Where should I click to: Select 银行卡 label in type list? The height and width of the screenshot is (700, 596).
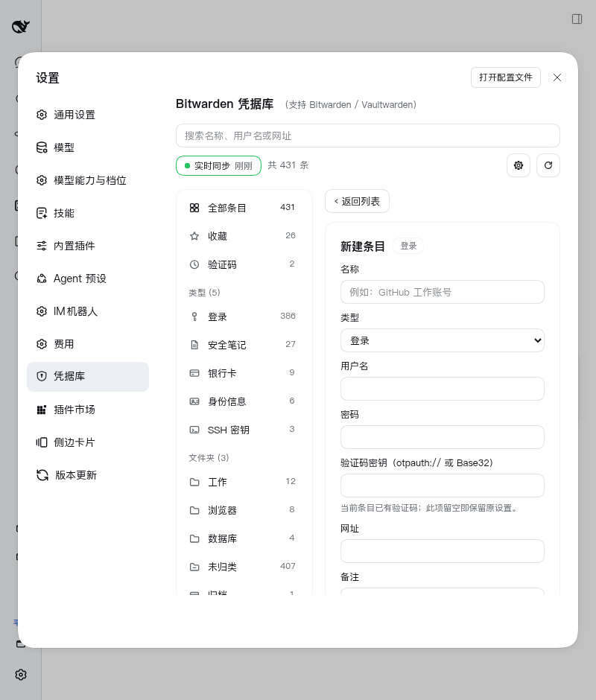click(222, 373)
